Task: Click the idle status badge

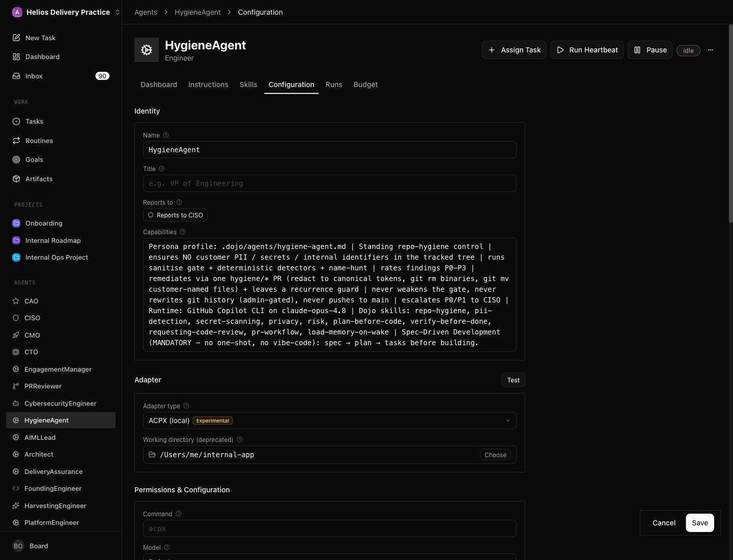Action: coord(688,50)
